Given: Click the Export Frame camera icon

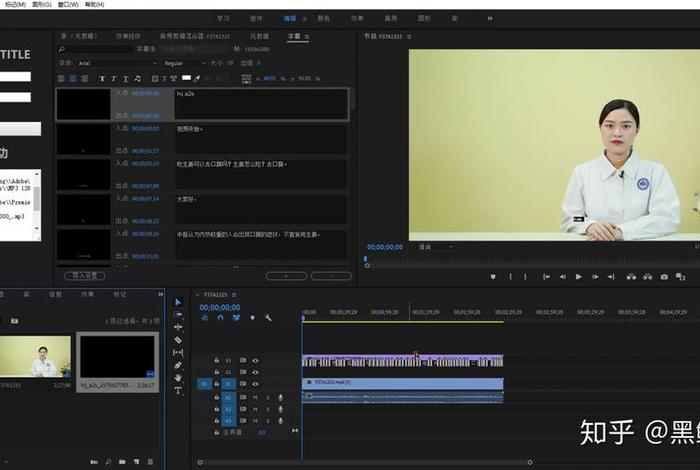Looking at the screenshot, I should 664,277.
